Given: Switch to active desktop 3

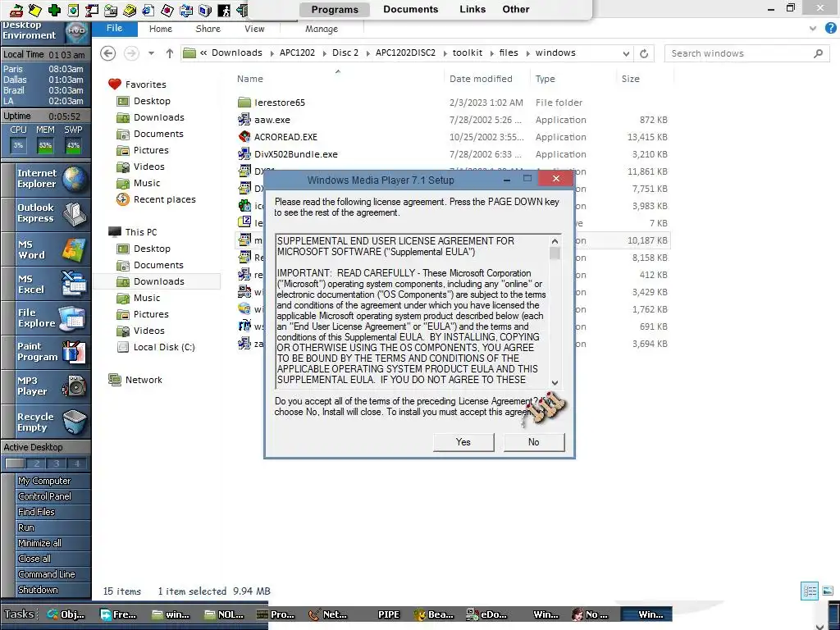Looking at the screenshot, I should pyautogui.click(x=57, y=463).
